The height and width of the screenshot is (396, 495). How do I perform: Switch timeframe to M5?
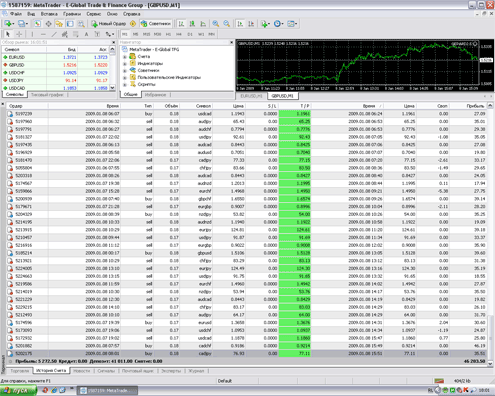pyautogui.click(x=135, y=34)
